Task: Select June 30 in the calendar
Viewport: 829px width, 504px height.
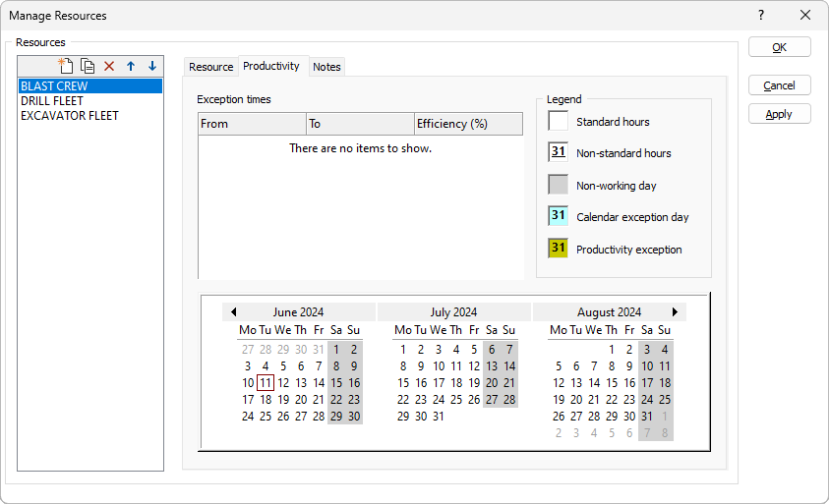Action: click(354, 417)
